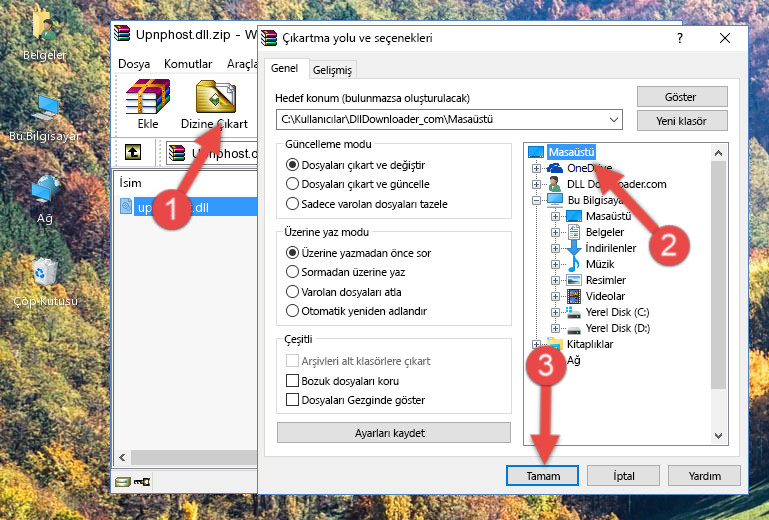Click the Göster button
769x520 pixels.
(682, 97)
